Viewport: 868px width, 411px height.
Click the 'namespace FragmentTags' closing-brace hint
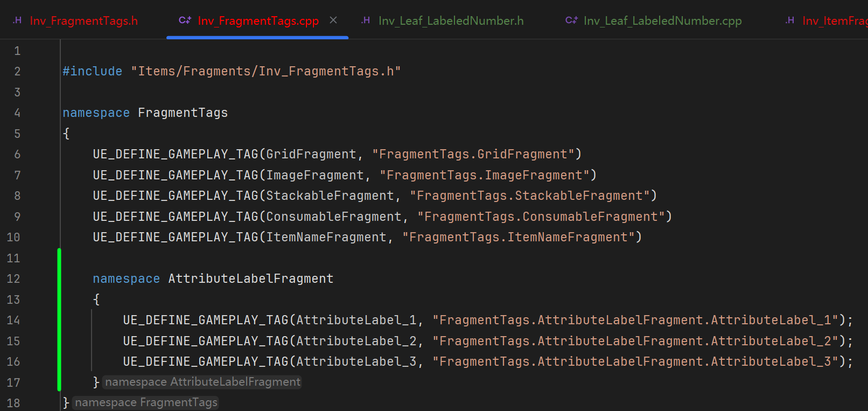tap(146, 402)
